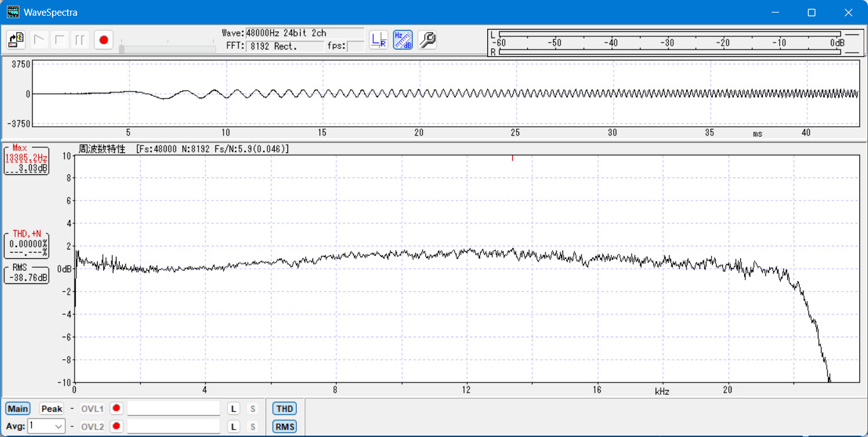Click the Wave format field 48000Hz 24bit 2ch

(x=304, y=33)
